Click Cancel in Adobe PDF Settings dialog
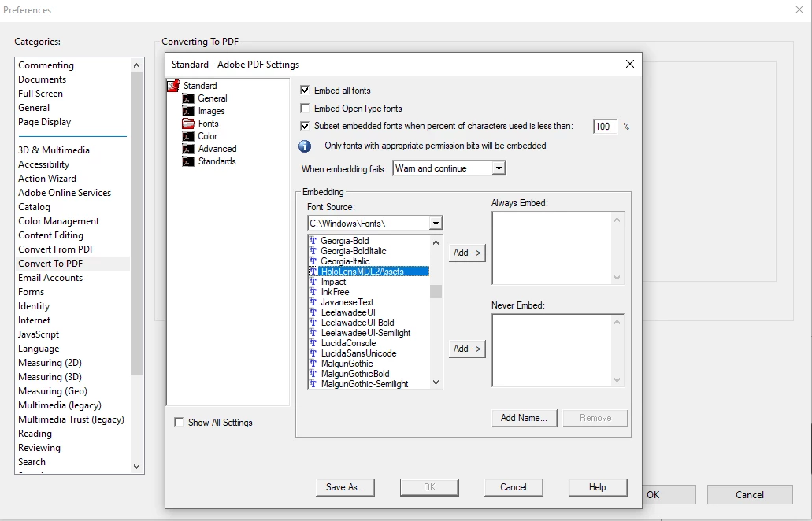 click(514, 487)
